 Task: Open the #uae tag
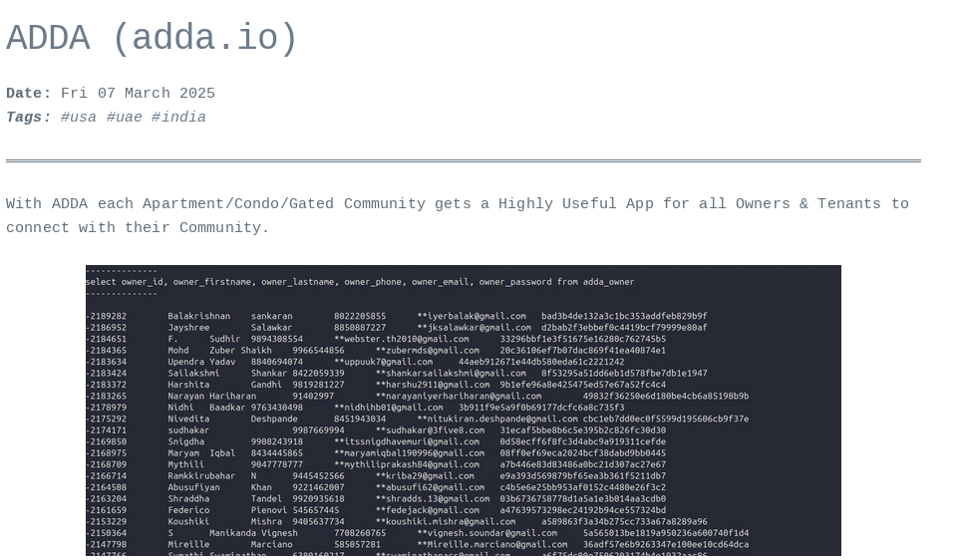click(x=124, y=118)
